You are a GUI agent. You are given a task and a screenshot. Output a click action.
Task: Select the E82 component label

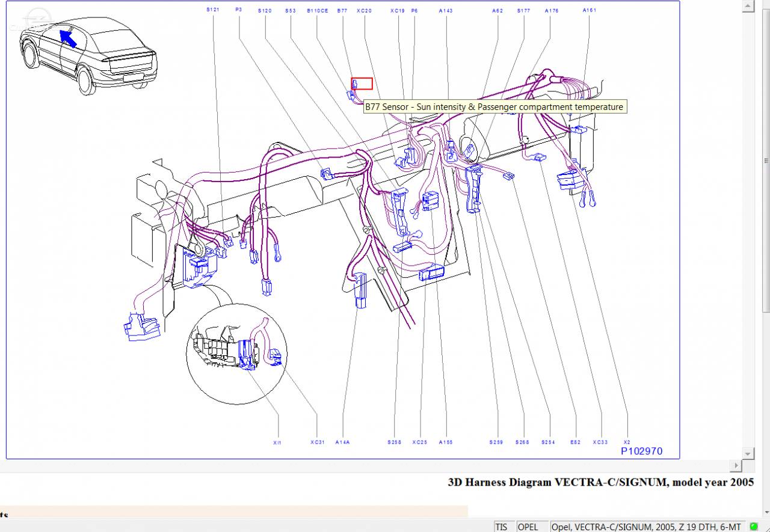(576, 442)
